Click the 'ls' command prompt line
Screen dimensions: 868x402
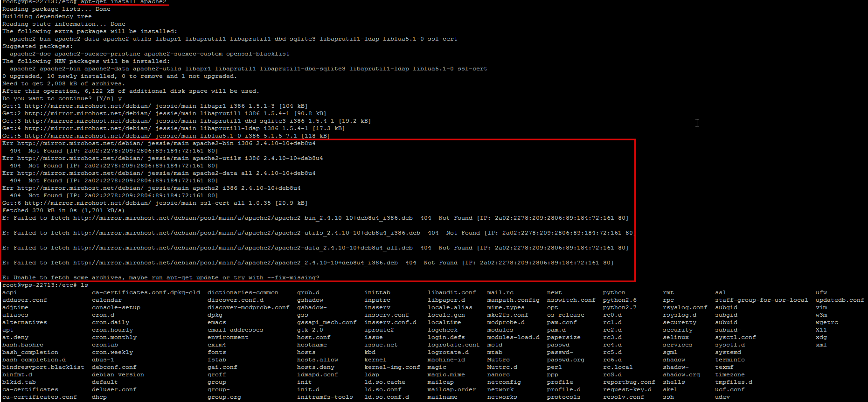click(x=45, y=285)
